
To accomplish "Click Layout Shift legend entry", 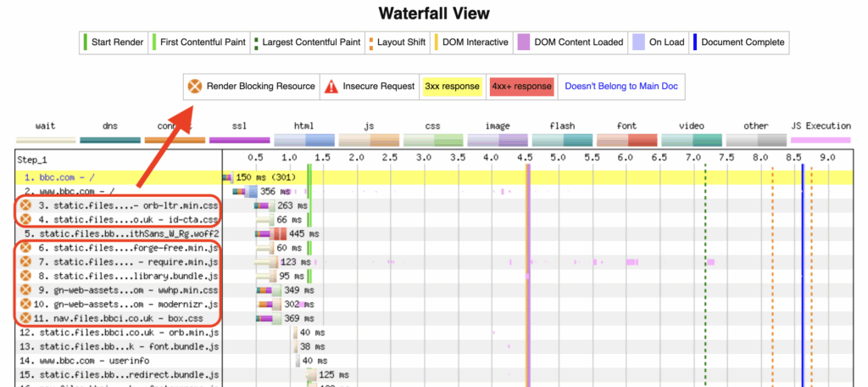I will point(397,42).
